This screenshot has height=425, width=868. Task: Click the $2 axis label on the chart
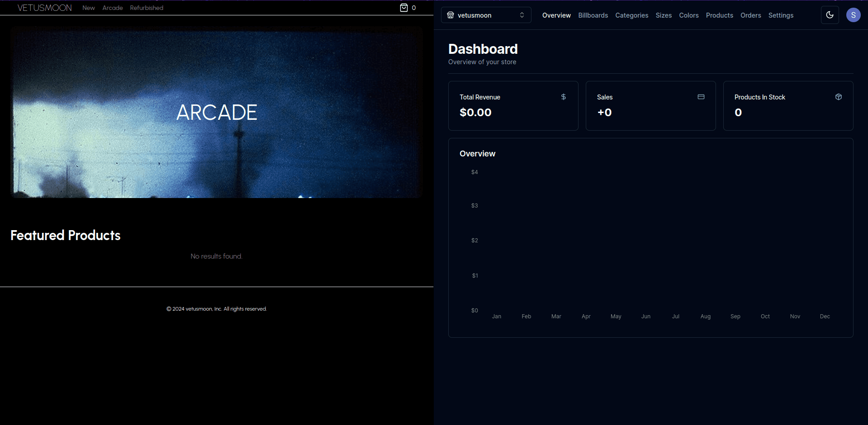pyautogui.click(x=474, y=240)
